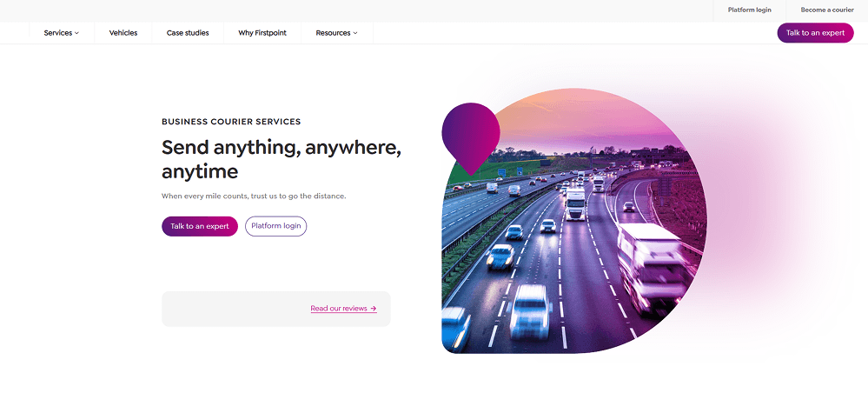Click Talk to an expert below the headline
The height and width of the screenshot is (413, 868).
click(200, 226)
